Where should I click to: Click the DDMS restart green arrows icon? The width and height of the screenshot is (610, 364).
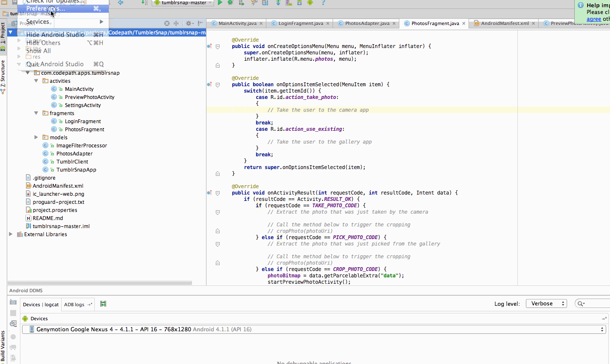pos(103,304)
